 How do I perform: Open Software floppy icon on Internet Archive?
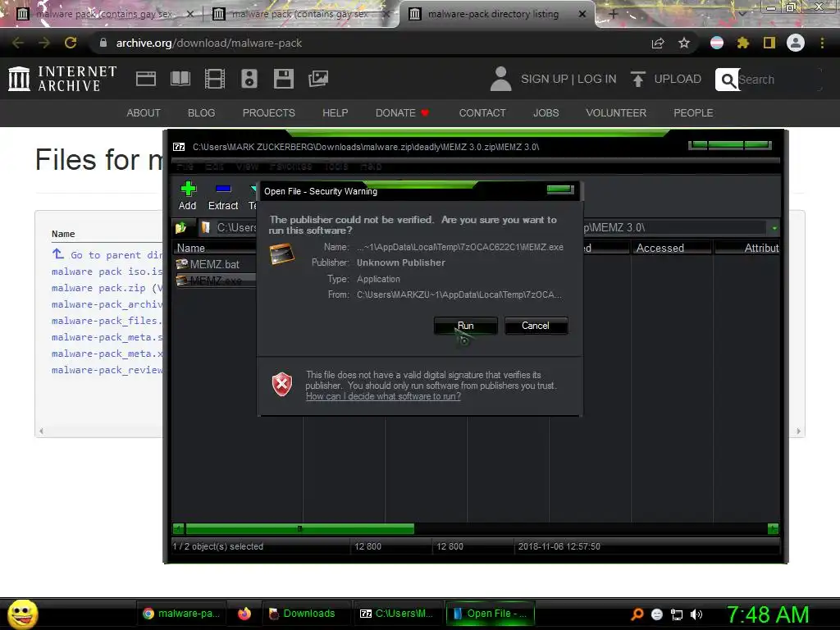pos(283,79)
